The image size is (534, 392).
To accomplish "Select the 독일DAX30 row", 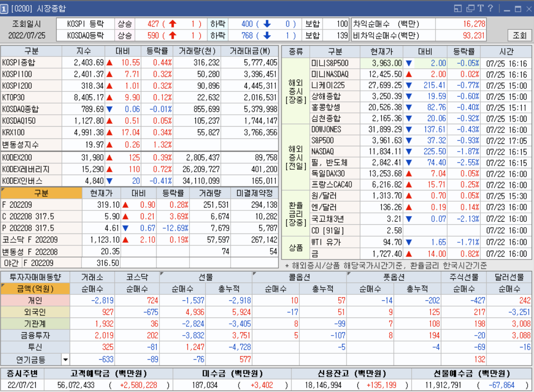I will (421, 174).
